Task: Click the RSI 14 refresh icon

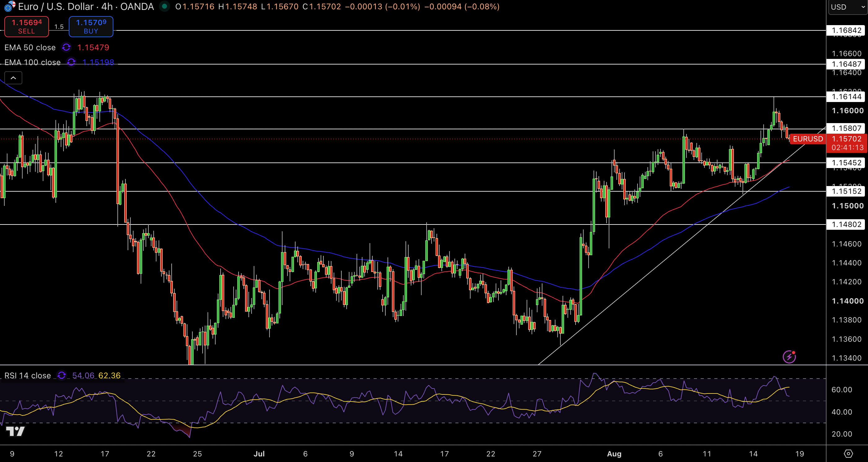Action: (62, 375)
